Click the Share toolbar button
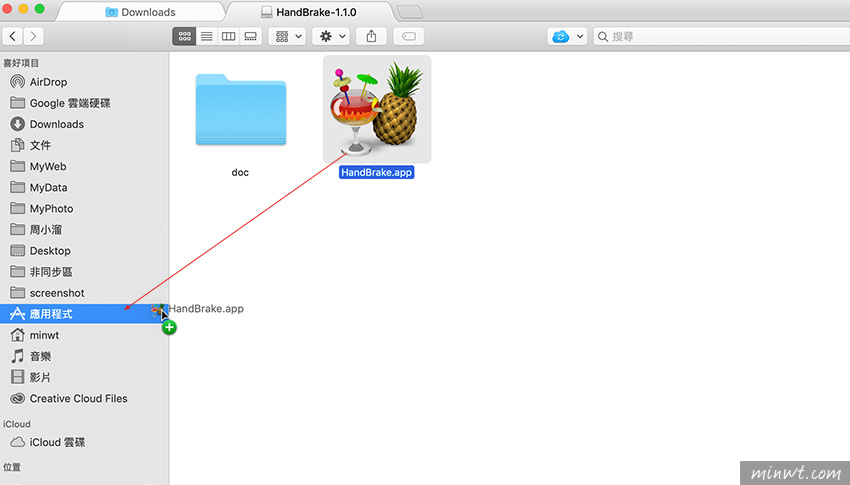The height and width of the screenshot is (485, 850). click(x=371, y=36)
